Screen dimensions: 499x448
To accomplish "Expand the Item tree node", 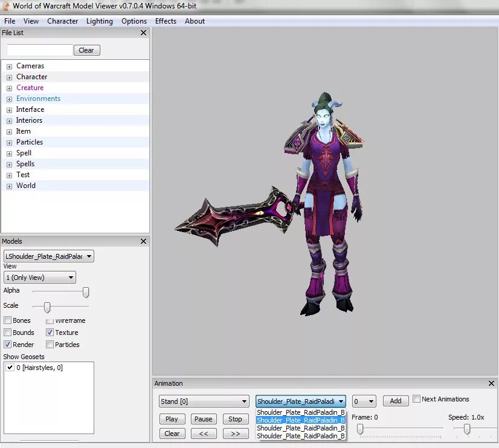I will tap(10, 132).
